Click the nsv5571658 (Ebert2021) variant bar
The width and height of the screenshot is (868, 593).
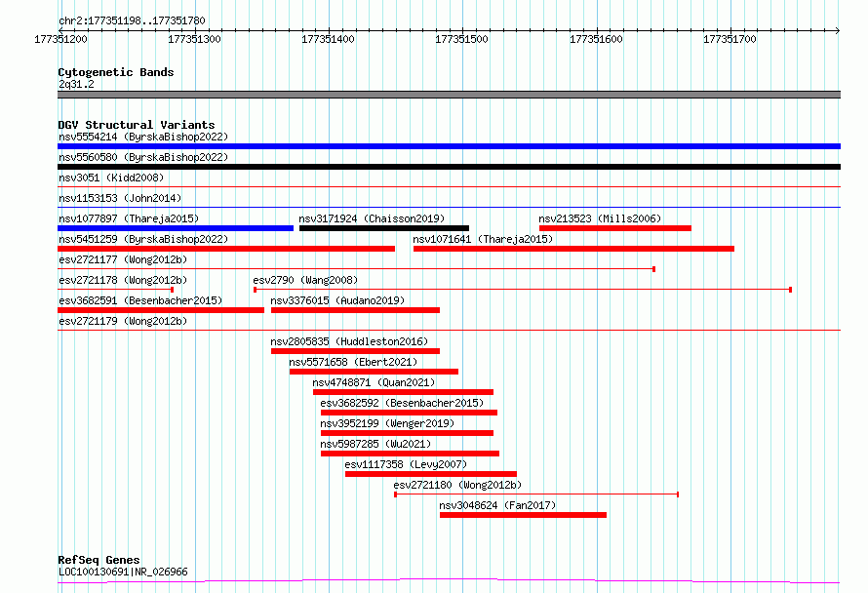tap(374, 372)
